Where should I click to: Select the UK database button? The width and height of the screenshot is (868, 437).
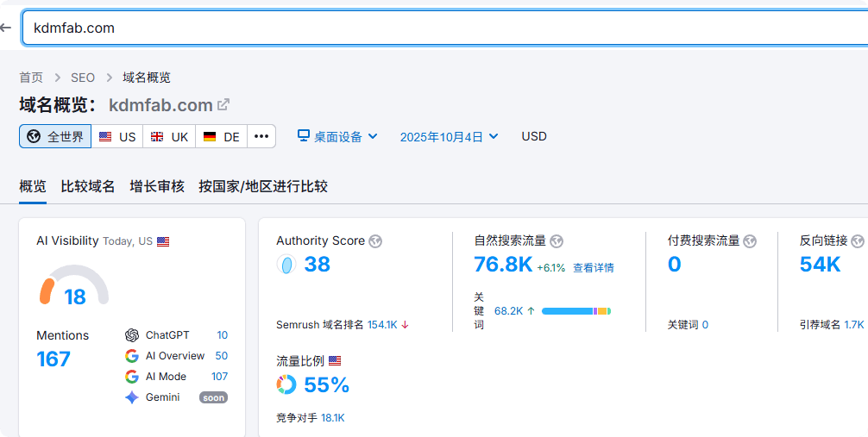pyautogui.click(x=169, y=137)
